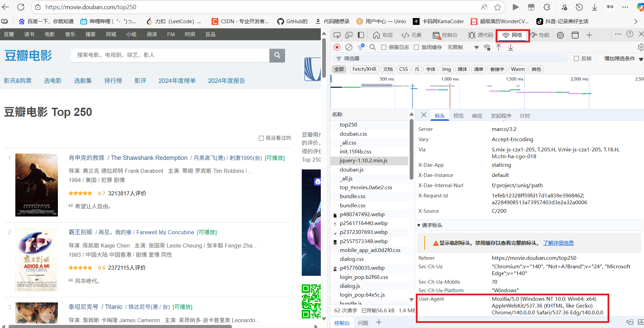Screen dimensions: 644x328
Task: Select the CSS filter chip
Action: 404,69
